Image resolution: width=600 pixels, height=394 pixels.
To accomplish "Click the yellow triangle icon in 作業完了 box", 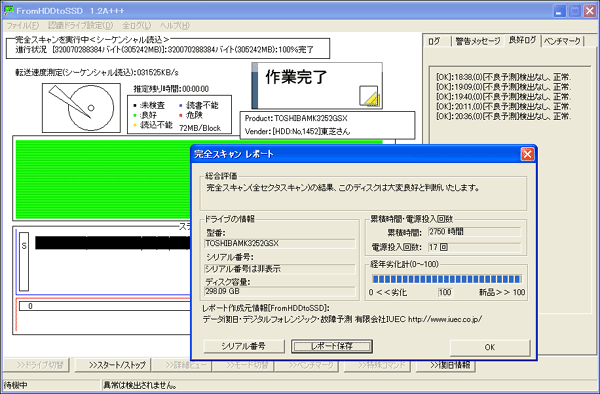I will [x=369, y=96].
